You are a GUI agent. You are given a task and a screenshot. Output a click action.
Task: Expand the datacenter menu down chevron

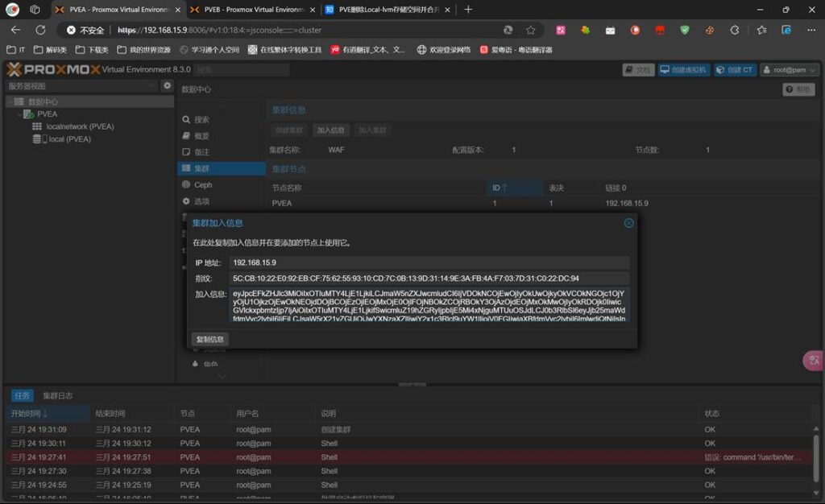(222, 376)
